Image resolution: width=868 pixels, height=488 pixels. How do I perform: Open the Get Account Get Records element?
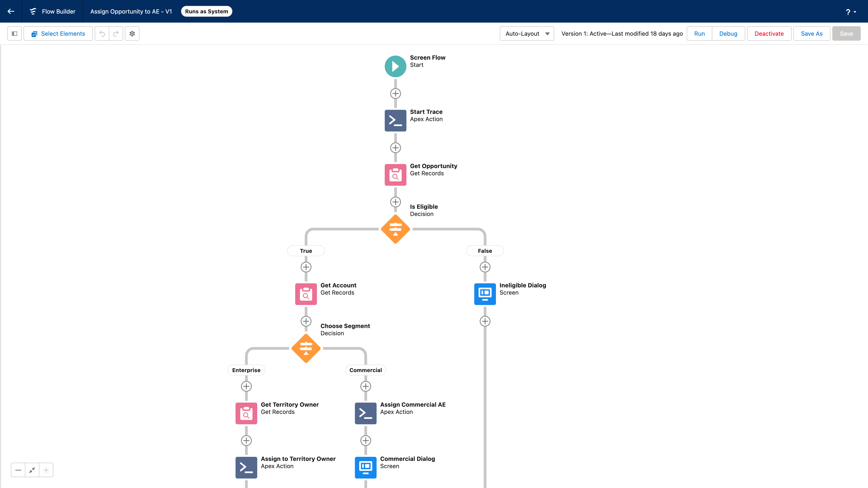pyautogui.click(x=306, y=294)
